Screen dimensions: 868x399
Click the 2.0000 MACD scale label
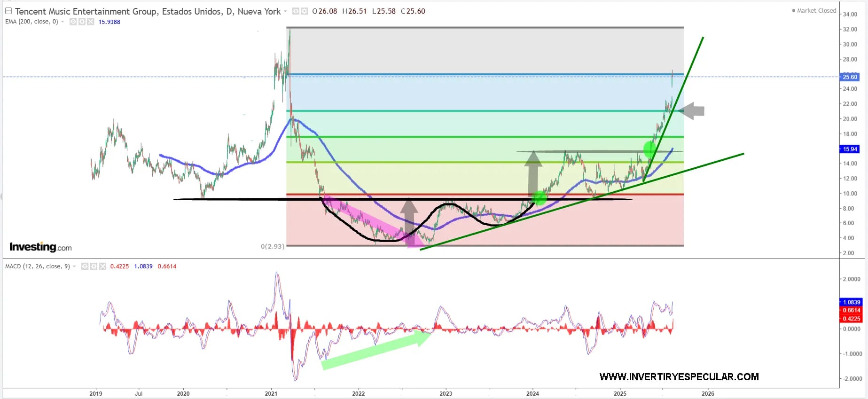(x=852, y=279)
